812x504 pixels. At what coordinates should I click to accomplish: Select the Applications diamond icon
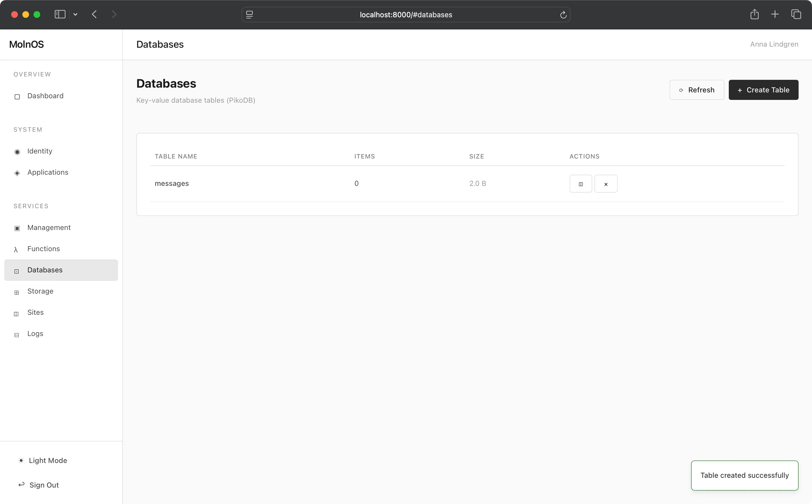(x=17, y=173)
